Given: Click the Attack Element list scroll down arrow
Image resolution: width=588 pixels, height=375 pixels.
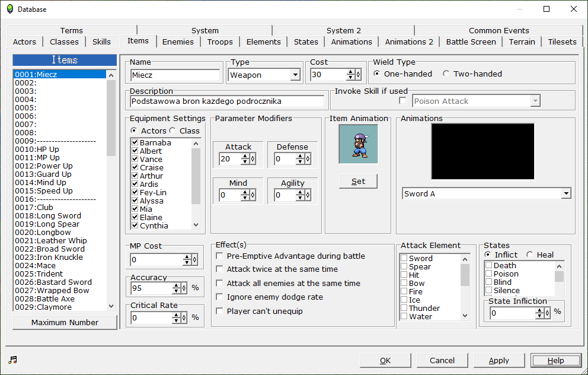Looking at the screenshot, I should 465,316.
